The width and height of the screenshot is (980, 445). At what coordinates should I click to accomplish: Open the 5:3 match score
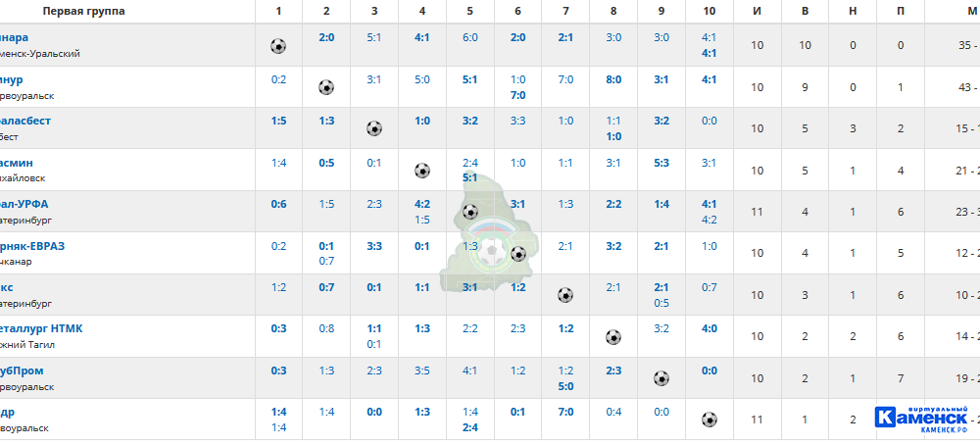coord(661,163)
